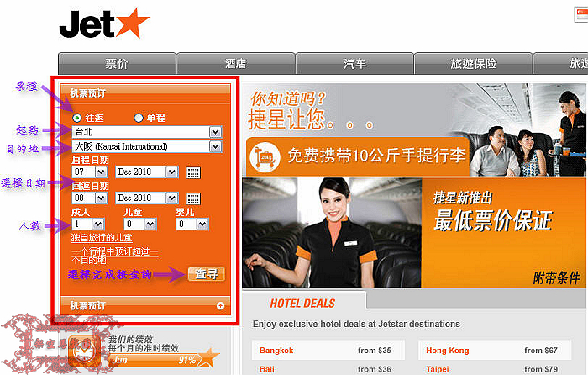Click the 'from $79' Taipei price

(x=541, y=369)
